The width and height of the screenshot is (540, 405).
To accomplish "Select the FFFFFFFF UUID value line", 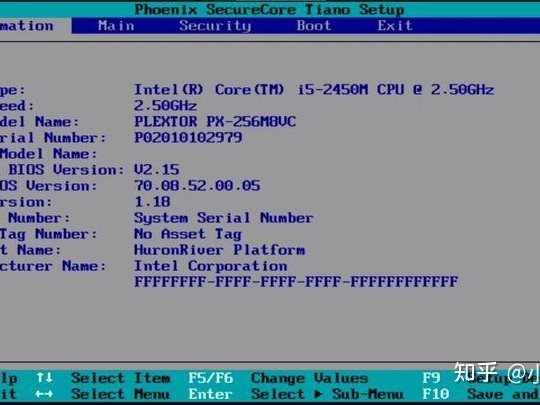I will tap(296, 281).
